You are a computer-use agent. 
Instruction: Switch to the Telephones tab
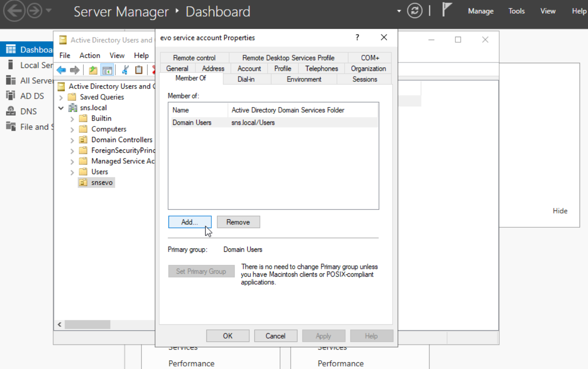322,68
